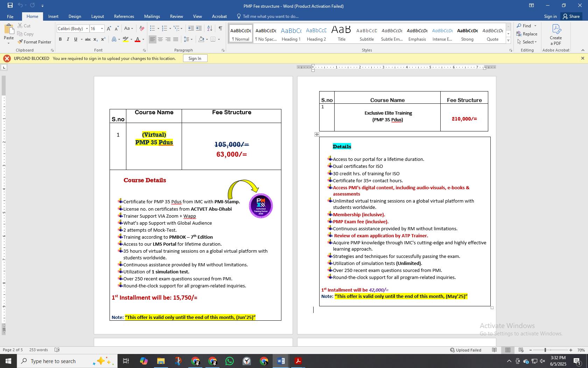This screenshot has width=588, height=368.
Task: Click Sign In on the upload blocked bar
Action: (195, 58)
